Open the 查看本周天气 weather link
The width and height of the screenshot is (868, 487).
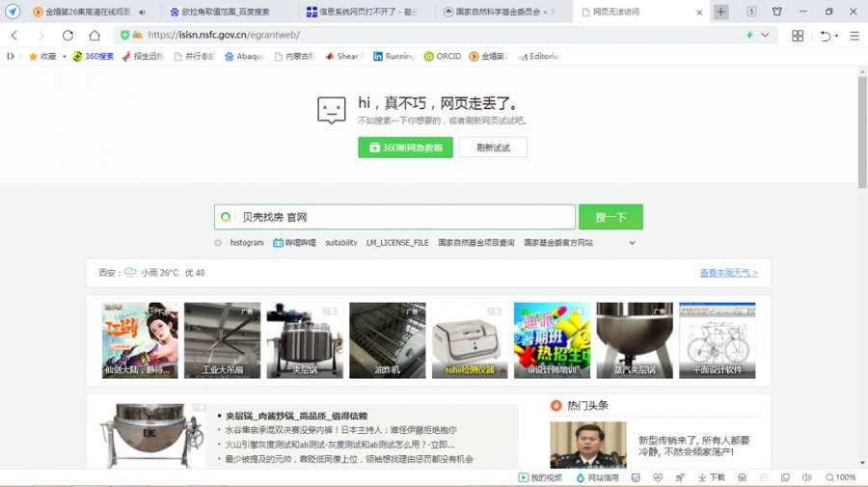(728, 273)
